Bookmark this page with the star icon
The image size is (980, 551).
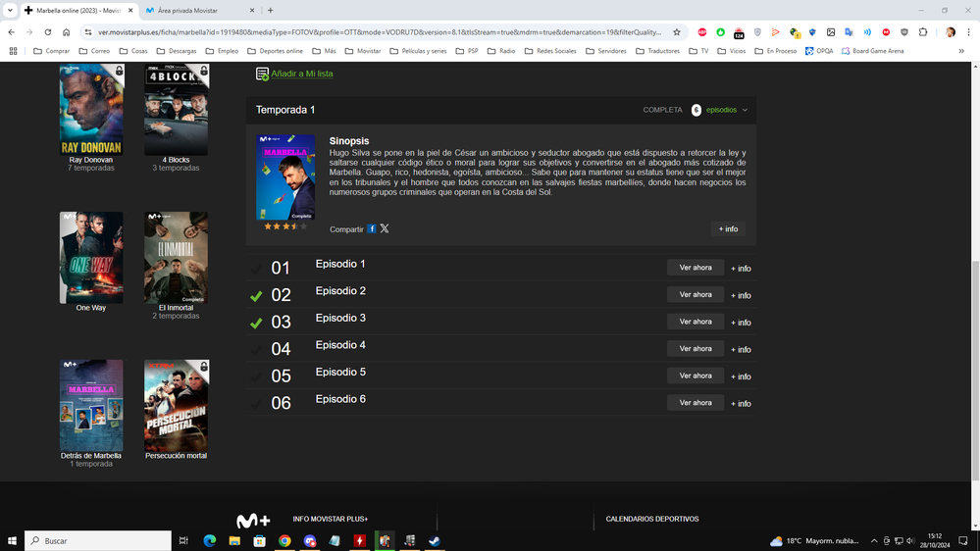click(676, 32)
